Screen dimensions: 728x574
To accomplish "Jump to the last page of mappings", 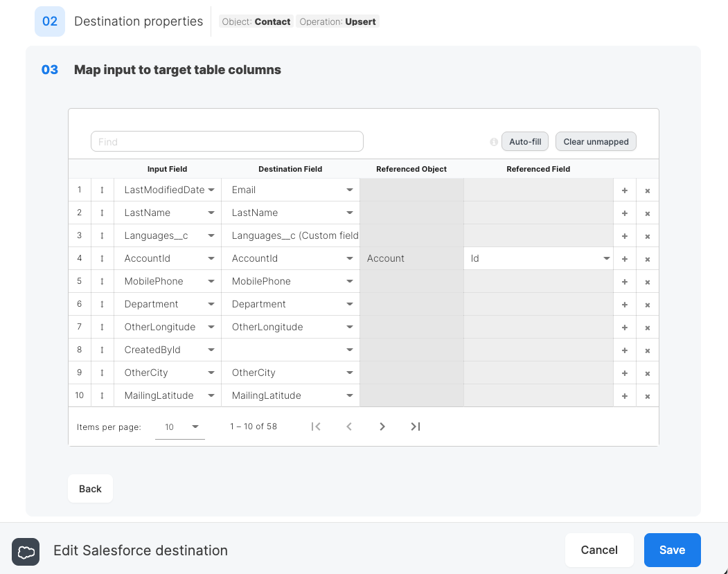I will (x=415, y=427).
